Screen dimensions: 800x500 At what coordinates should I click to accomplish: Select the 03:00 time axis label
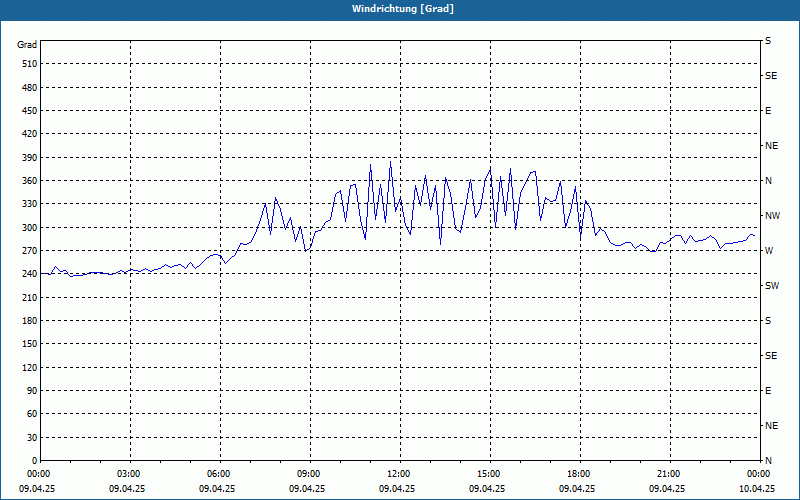pos(129,474)
